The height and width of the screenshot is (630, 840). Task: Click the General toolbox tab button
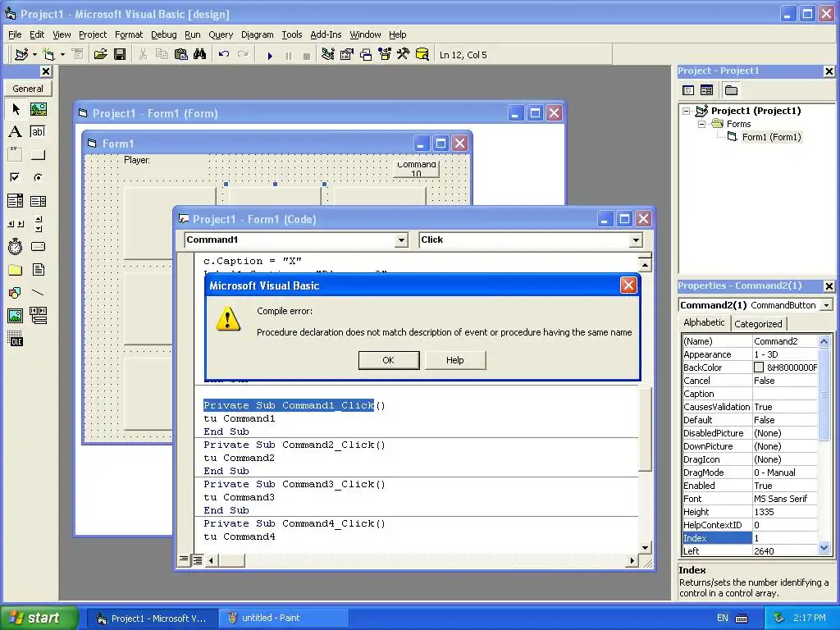coord(28,89)
